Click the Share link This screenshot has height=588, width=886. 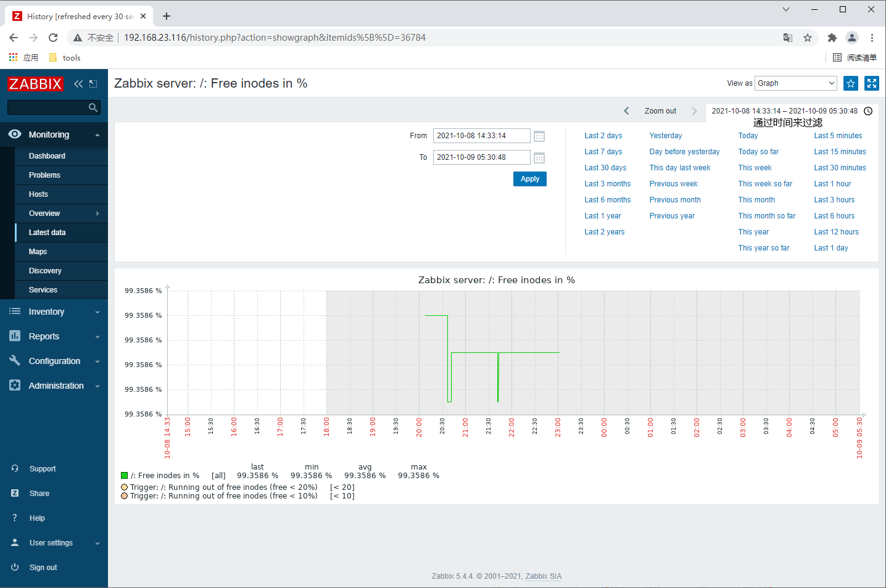(x=39, y=494)
